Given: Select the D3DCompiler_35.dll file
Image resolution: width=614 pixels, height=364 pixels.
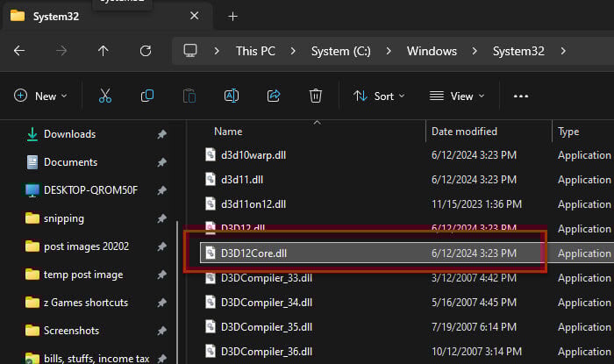Looking at the screenshot, I should (x=267, y=327).
